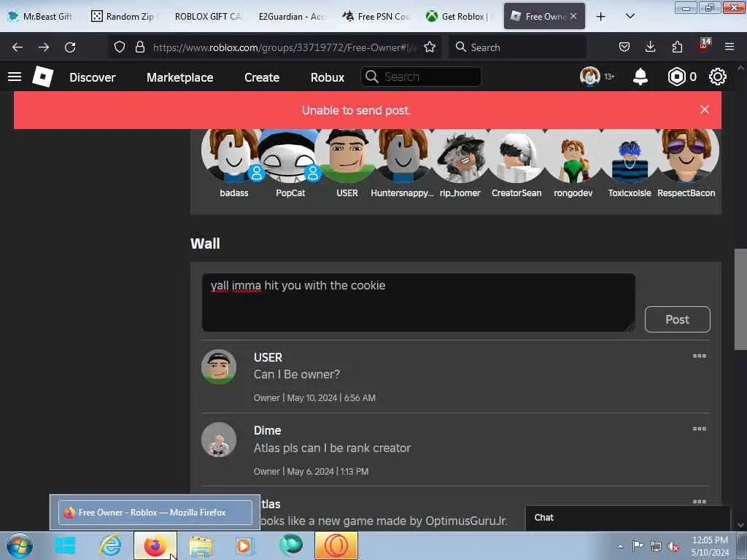Open the tracking protection shield icon
This screenshot has width=747, height=560.
coord(120,47)
